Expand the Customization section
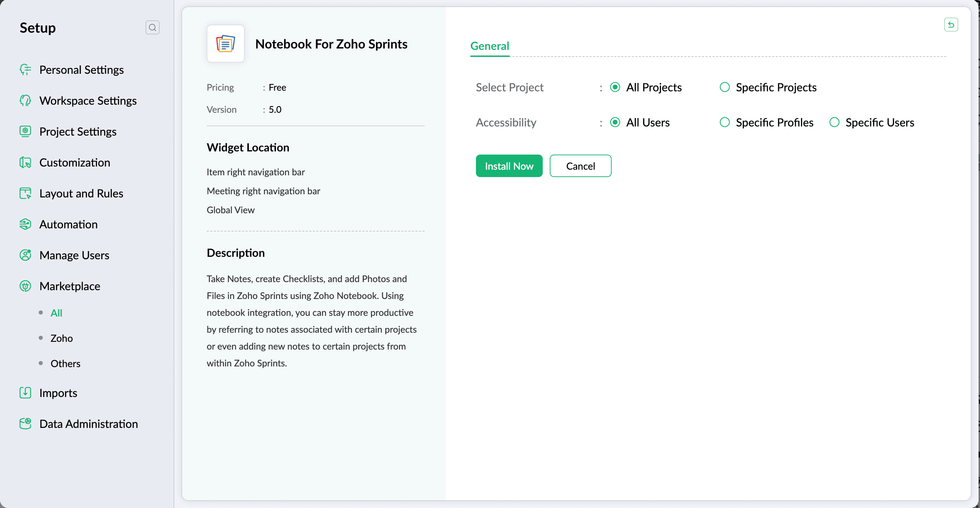Viewport: 980px width, 508px height. tap(75, 162)
